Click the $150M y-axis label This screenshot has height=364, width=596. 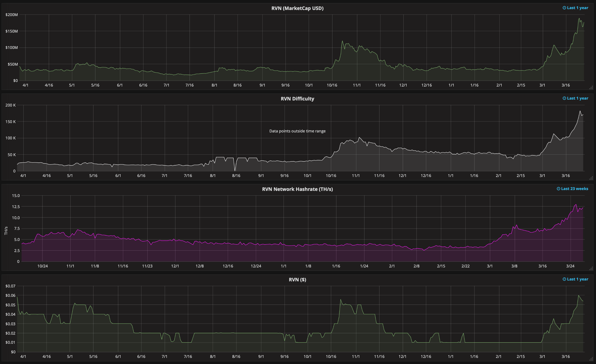[12, 31]
